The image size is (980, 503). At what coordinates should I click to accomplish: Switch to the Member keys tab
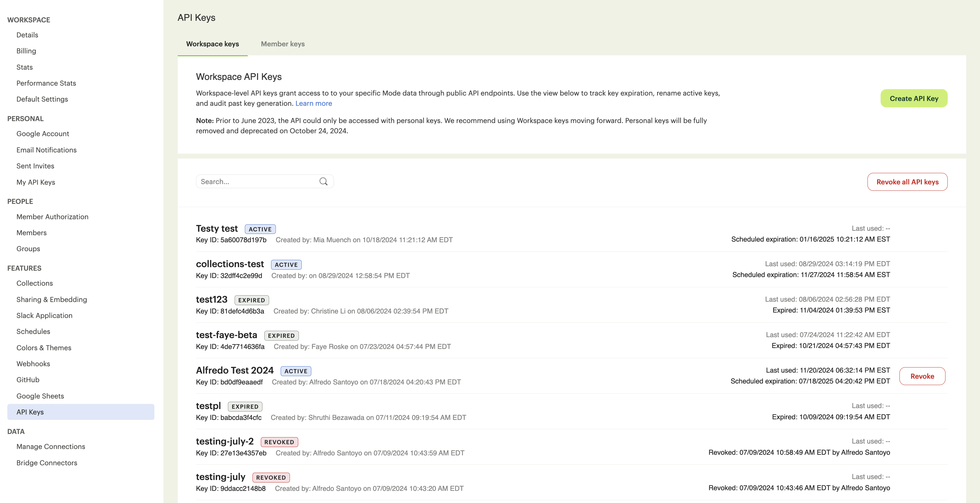pos(282,44)
